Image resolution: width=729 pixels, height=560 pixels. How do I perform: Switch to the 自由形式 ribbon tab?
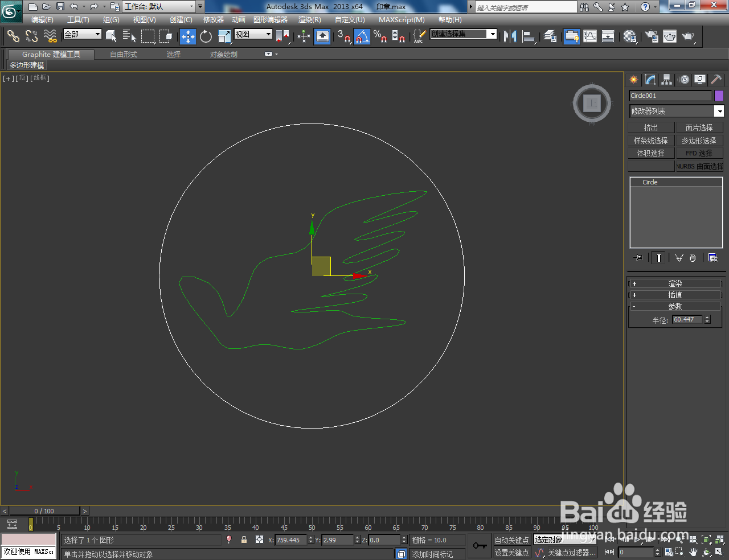(123, 55)
